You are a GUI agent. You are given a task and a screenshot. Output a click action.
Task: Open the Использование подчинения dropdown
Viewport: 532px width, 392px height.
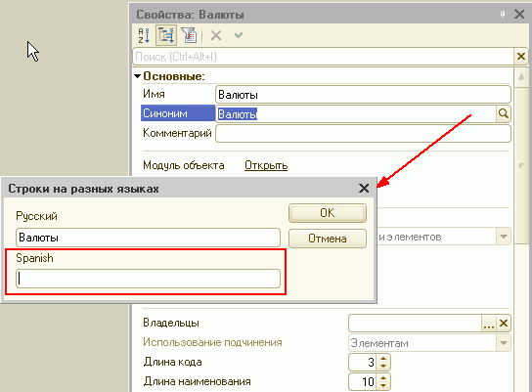click(504, 343)
